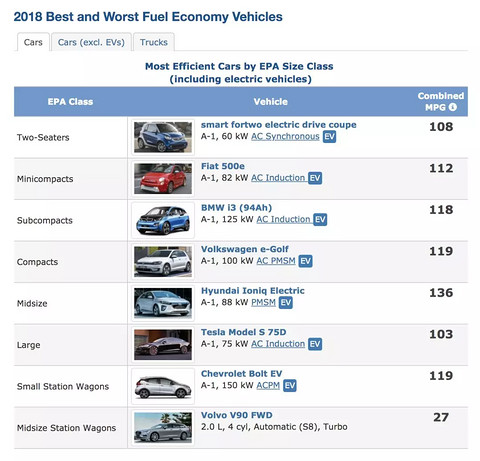Select the Cars tab
The image size is (480, 461).
[x=33, y=42]
